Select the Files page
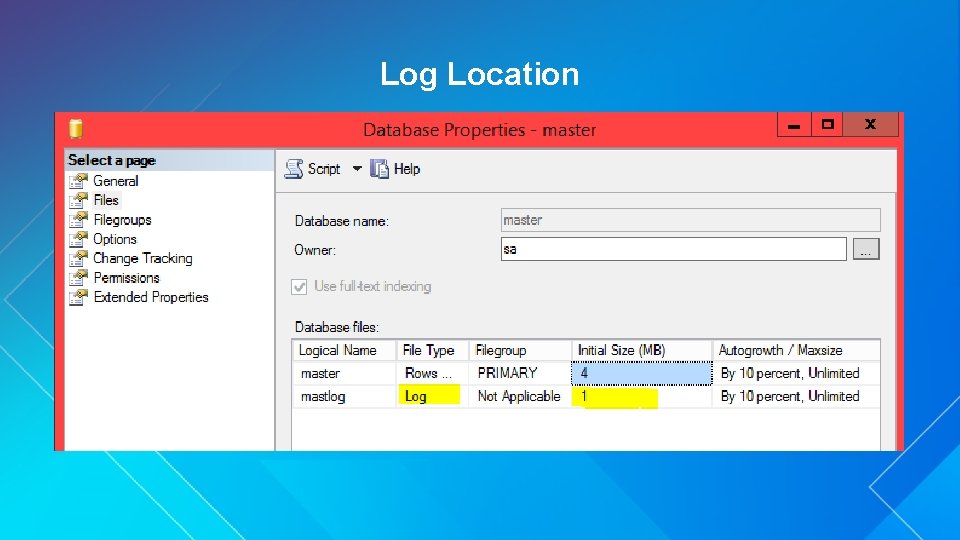The width and height of the screenshot is (960, 540). [x=106, y=200]
